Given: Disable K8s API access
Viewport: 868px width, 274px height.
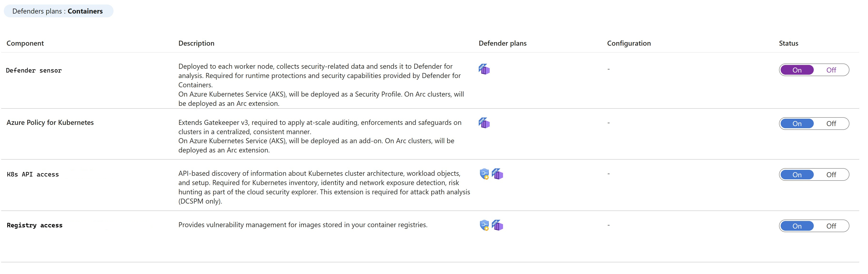Looking at the screenshot, I should tap(831, 175).
